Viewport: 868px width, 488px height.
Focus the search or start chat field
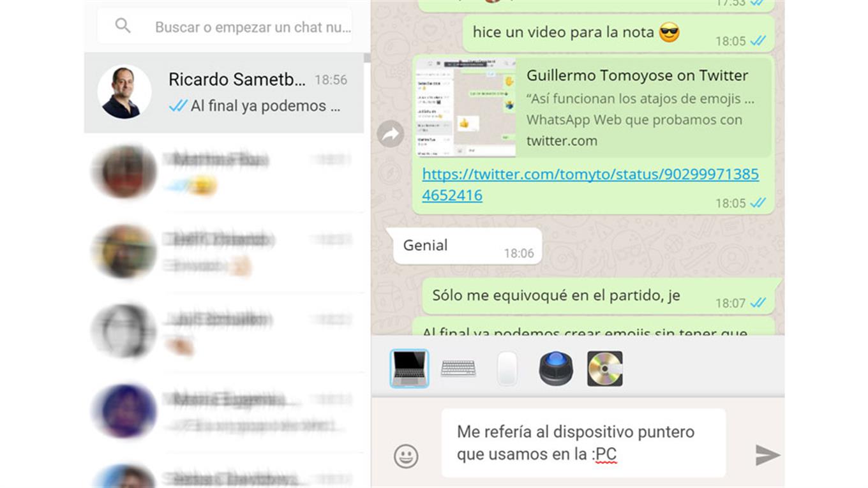tap(252, 27)
